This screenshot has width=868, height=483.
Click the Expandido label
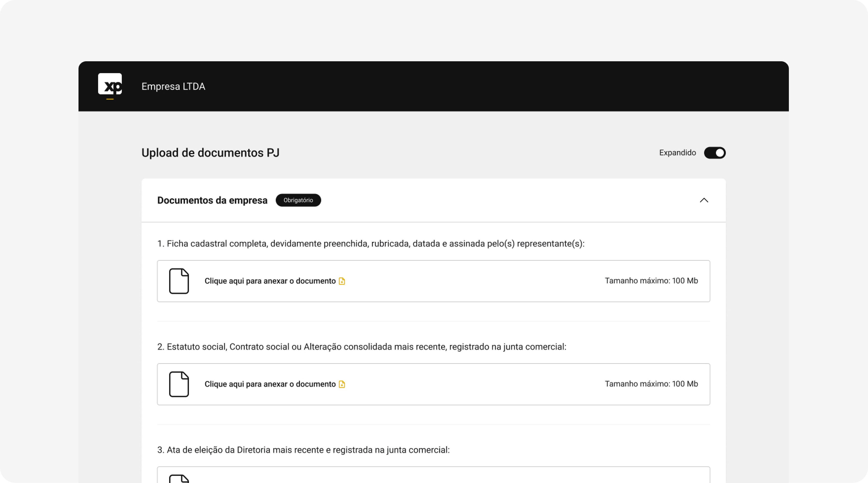[x=677, y=153]
